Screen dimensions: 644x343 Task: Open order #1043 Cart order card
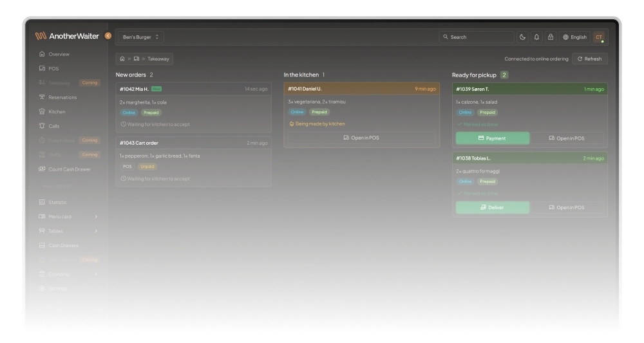[193, 162]
